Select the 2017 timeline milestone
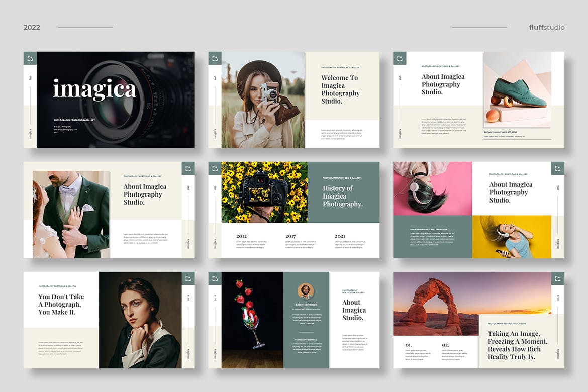588x392 pixels. [x=290, y=236]
